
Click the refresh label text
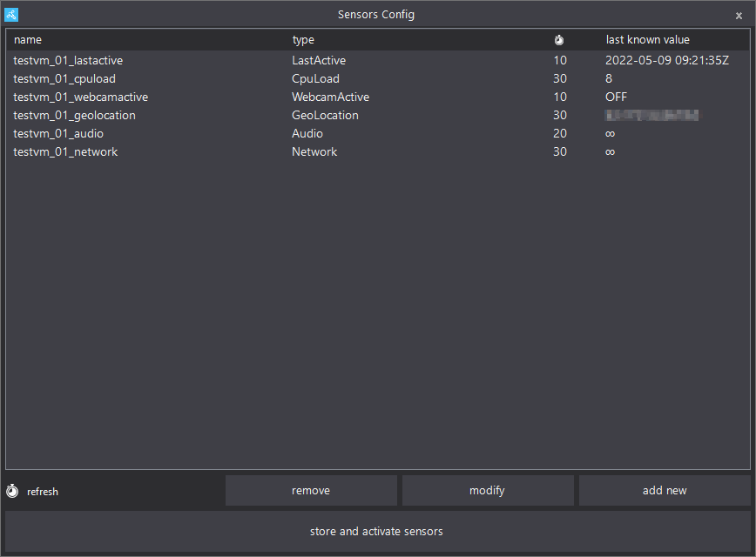pyautogui.click(x=43, y=493)
